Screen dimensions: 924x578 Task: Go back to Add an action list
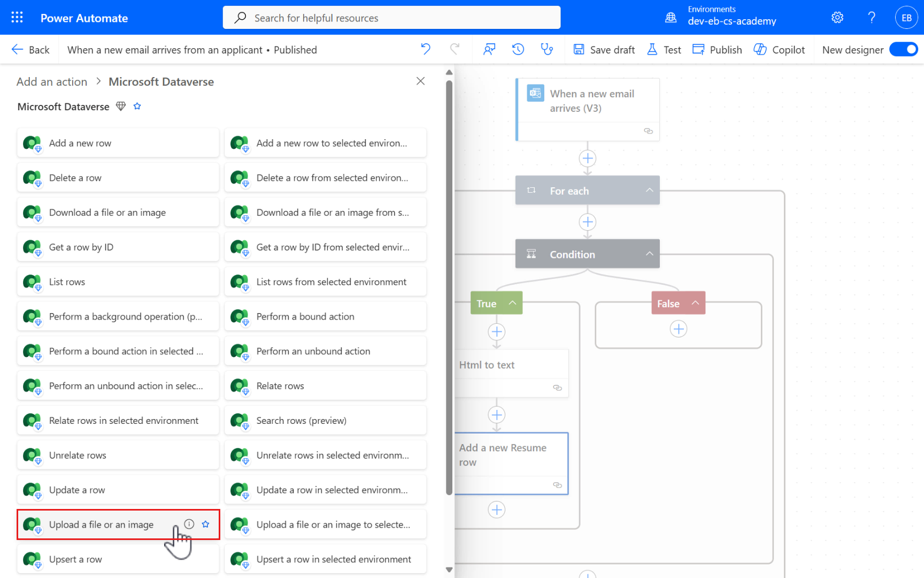point(51,81)
